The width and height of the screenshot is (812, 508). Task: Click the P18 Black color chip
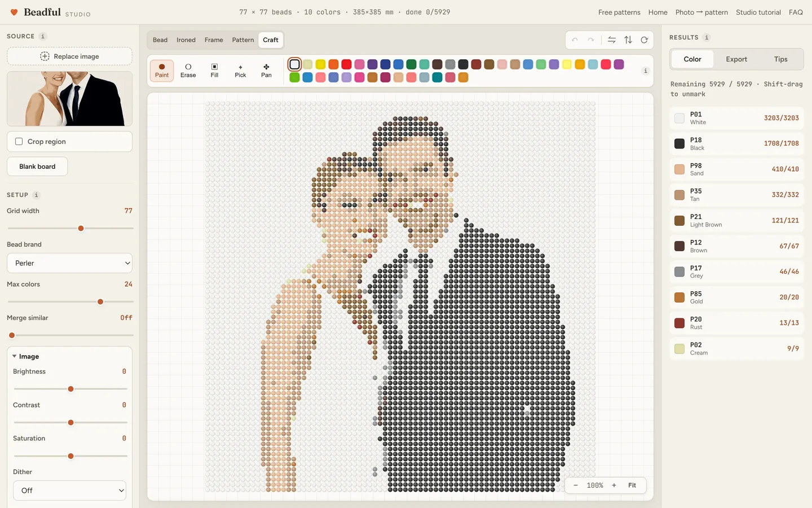[x=679, y=143]
